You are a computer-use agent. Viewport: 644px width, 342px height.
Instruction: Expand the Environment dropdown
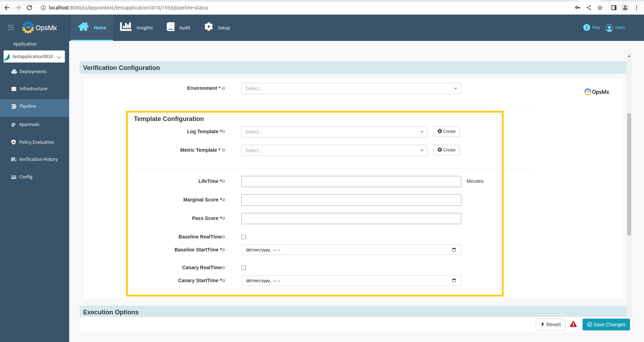351,88
